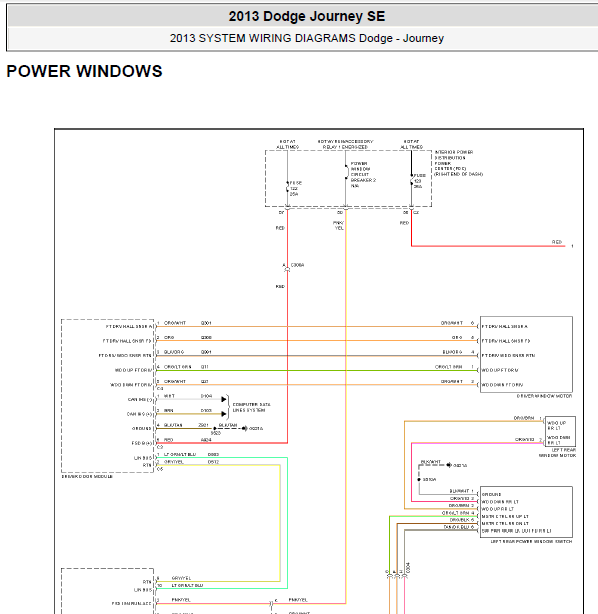Image resolution: width=598 pixels, height=614 pixels.
Task: Select '2013 SYSTEM WIRING DIAGRAMS Dodge - Journey' subtitle
Action: coord(307,38)
